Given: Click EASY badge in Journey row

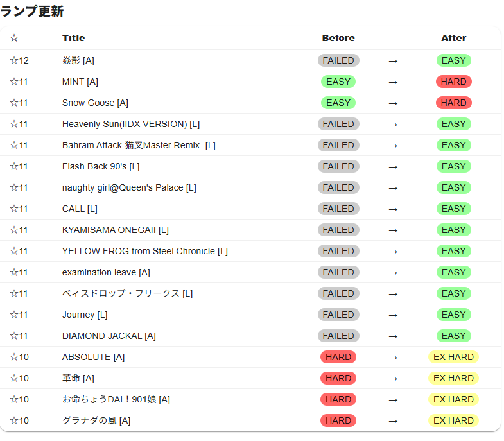Looking at the screenshot, I should 453,315.
